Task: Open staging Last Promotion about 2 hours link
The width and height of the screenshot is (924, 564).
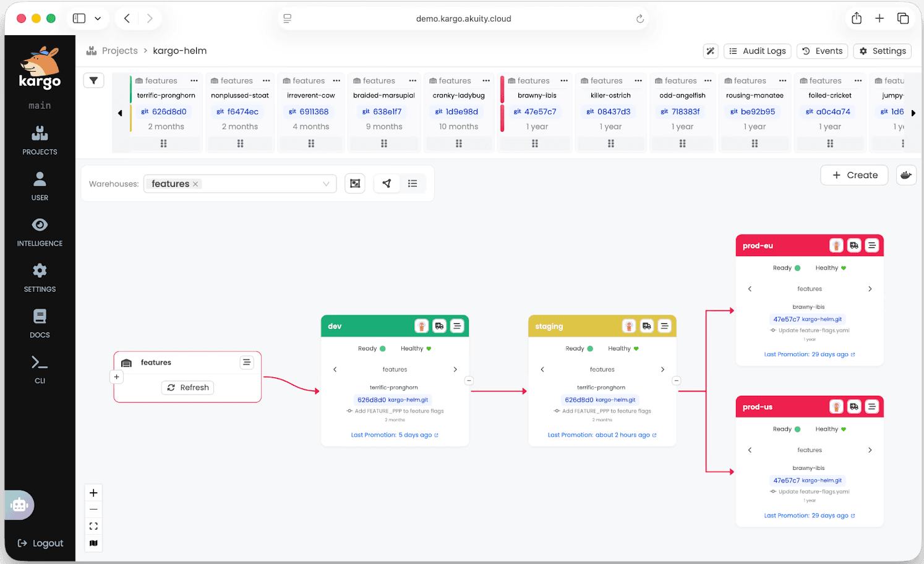Action: 602,435
